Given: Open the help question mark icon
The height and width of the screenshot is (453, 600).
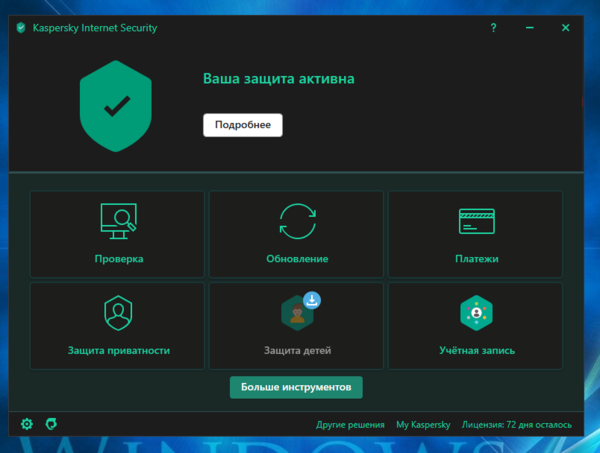Looking at the screenshot, I should tap(493, 28).
